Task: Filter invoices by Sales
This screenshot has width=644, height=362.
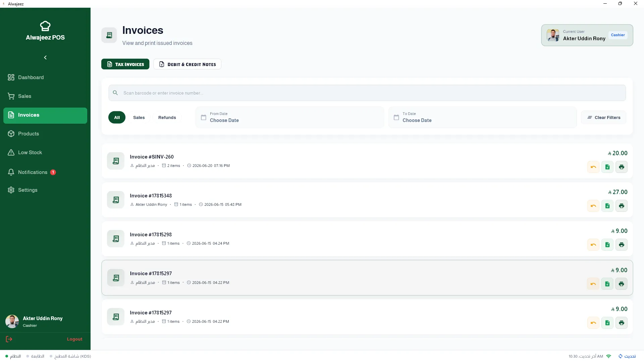Action: pyautogui.click(x=139, y=118)
